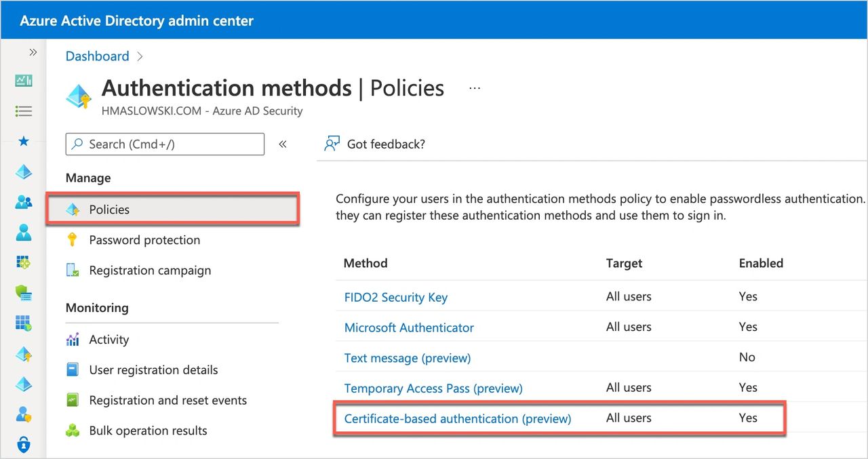The height and width of the screenshot is (459, 868).
Task: Open Password protection menu item
Action: tap(144, 240)
